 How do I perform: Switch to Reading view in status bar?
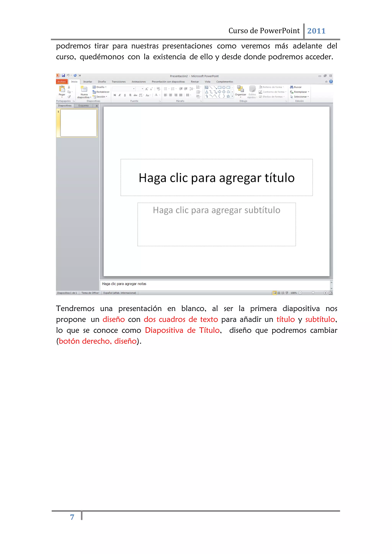pyautogui.click(x=283, y=293)
